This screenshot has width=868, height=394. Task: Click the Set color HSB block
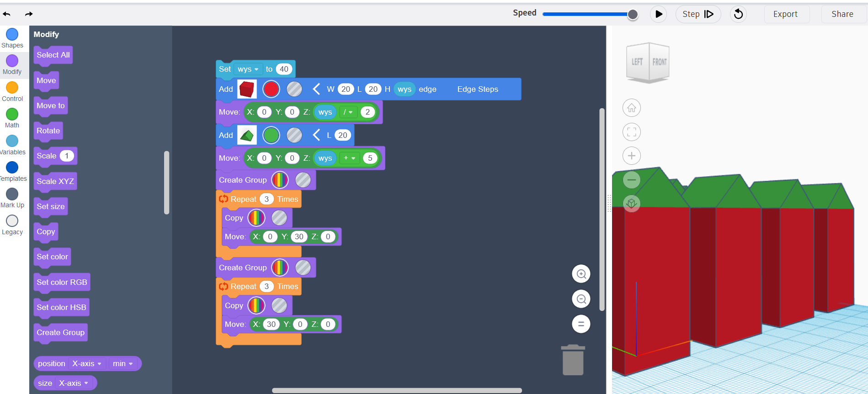coord(61,308)
